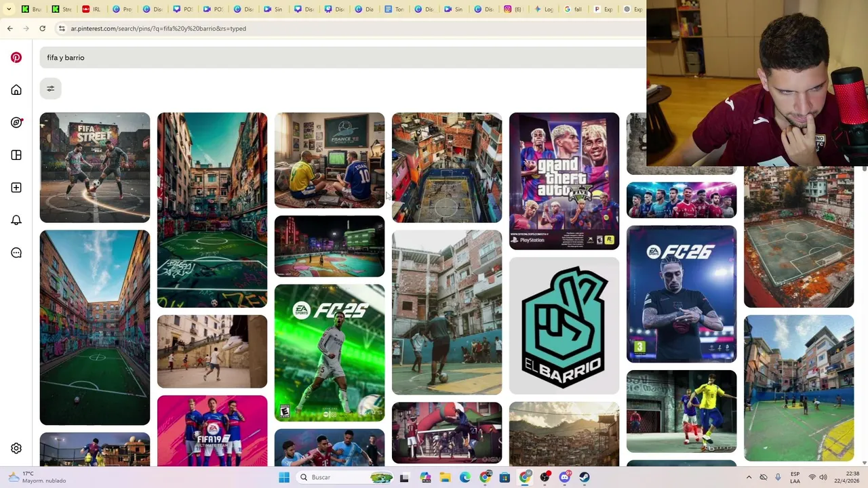The width and height of the screenshot is (868, 488).
Task: Open the weather widget showing 17°C
Action: point(37,477)
